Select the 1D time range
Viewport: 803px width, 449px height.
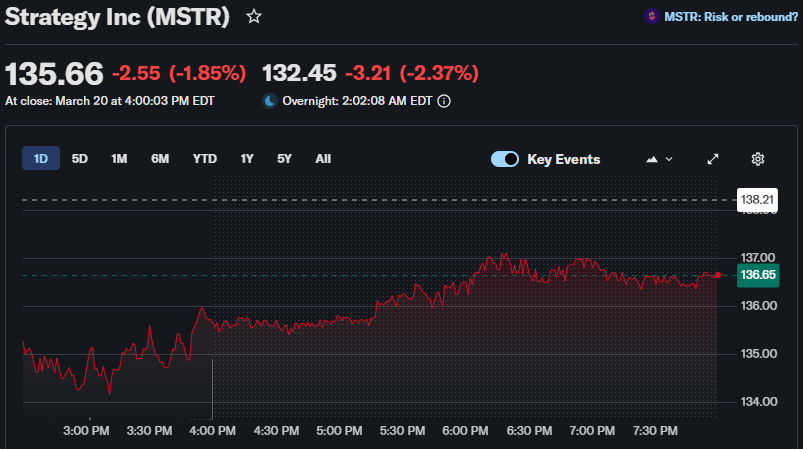pyautogui.click(x=41, y=159)
